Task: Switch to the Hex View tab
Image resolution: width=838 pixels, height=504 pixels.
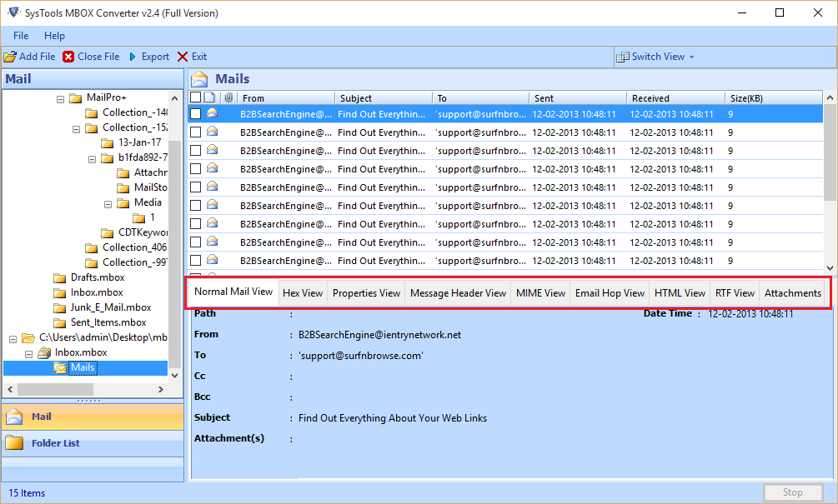Action: pos(302,293)
